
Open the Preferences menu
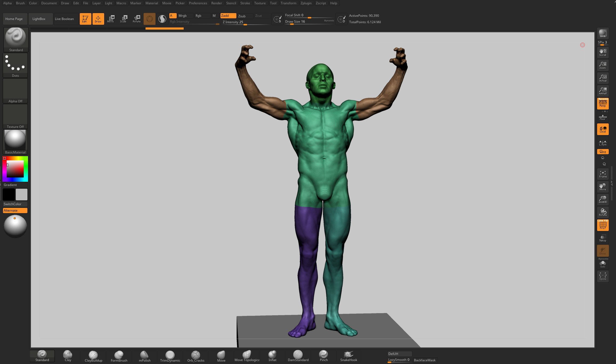(198, 3)
